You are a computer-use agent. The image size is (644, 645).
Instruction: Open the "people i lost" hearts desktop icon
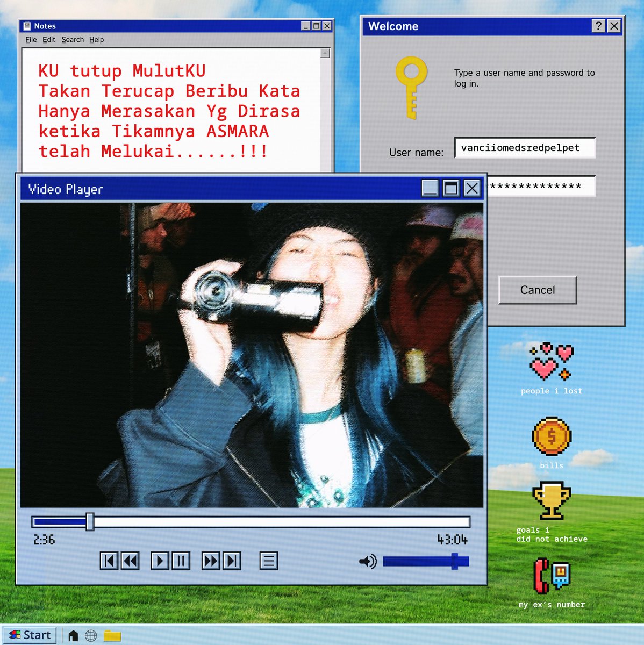(x=552, y=361)
